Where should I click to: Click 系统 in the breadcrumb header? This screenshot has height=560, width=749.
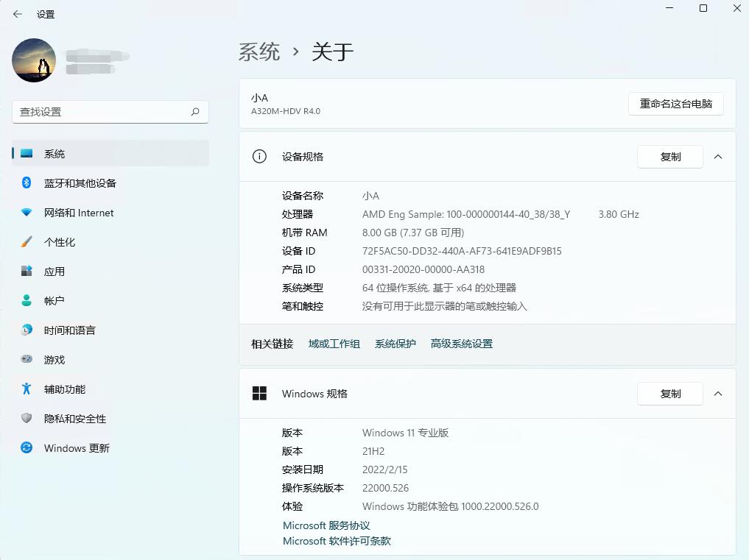tap(259, 52)
